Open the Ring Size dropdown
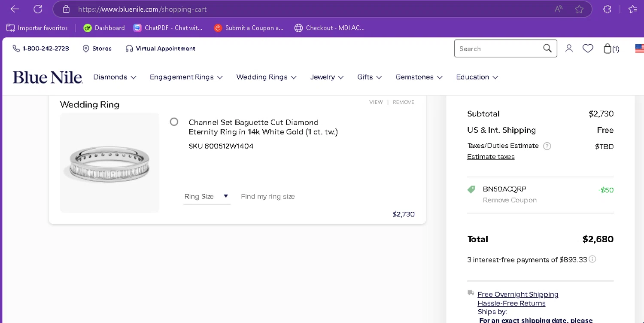 pos(207,197)
